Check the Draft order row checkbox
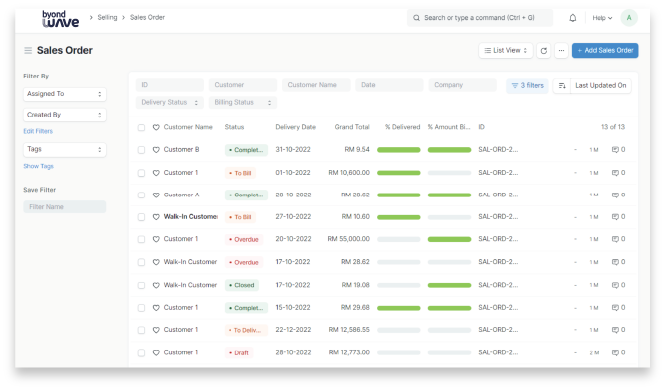Screen dimensions: 666x390 click(141, 353)
